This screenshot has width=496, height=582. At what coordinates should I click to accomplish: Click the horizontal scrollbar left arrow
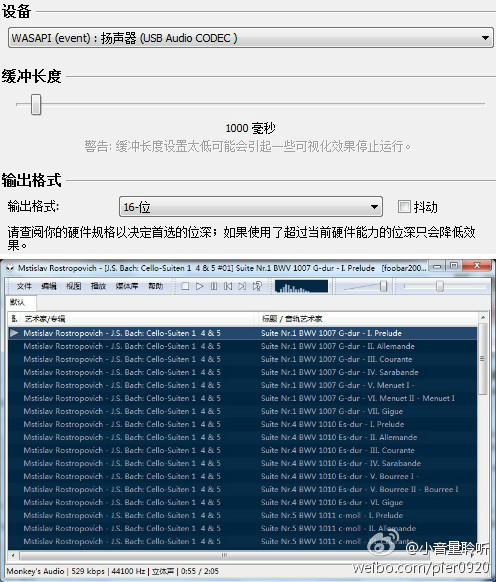pyautogui.click(x=13, y=556)
